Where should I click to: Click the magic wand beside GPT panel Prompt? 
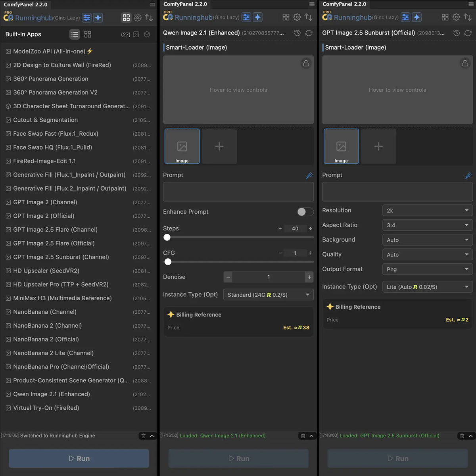[x=468, y=175]
